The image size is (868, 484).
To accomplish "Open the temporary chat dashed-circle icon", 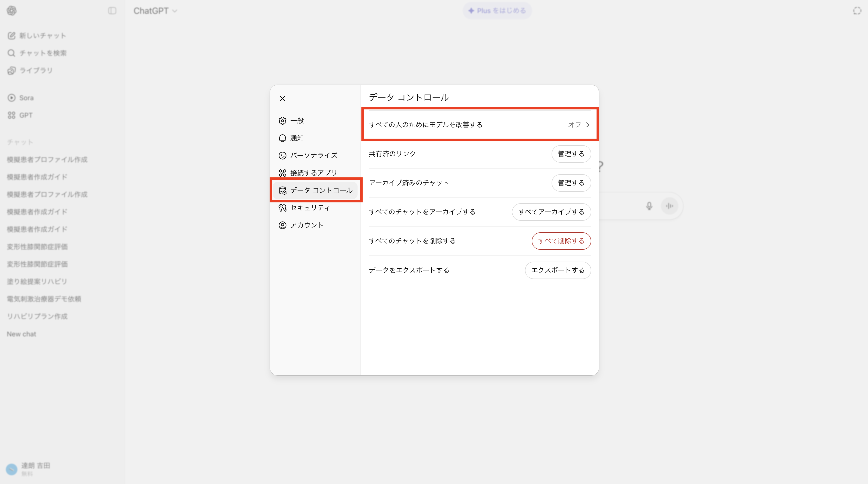I will (x=857, y=11).
